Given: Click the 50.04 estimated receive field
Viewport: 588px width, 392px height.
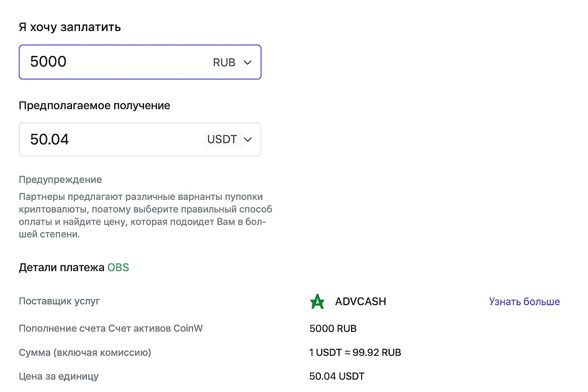Looking at the screenshot, I should point(111,139).
